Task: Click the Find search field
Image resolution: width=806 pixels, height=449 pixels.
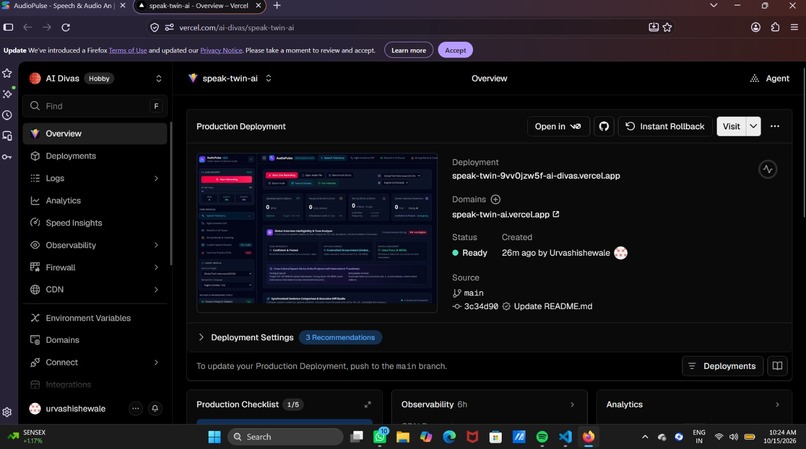Action: tap(95, 106)
